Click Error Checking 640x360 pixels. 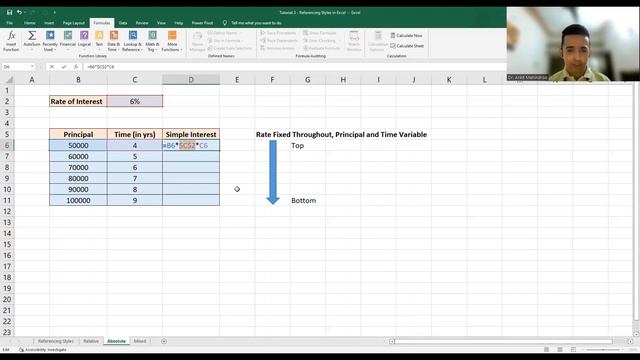coord(320,40)
